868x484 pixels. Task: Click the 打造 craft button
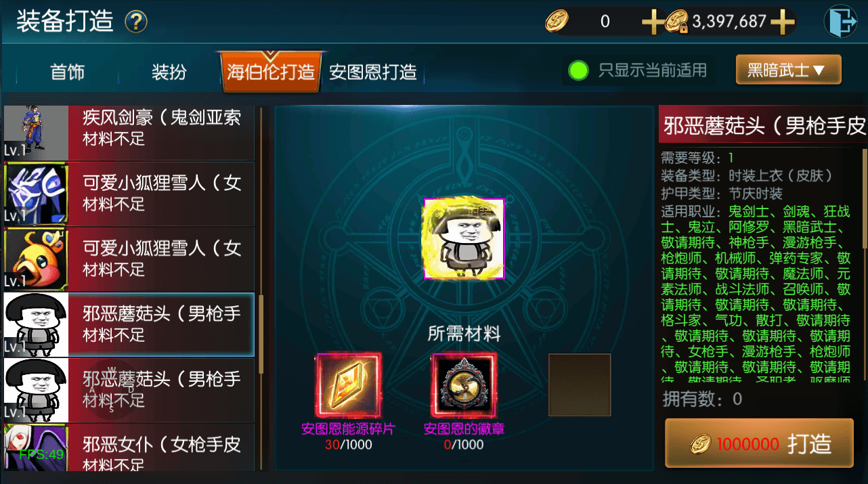pos(759,443)
